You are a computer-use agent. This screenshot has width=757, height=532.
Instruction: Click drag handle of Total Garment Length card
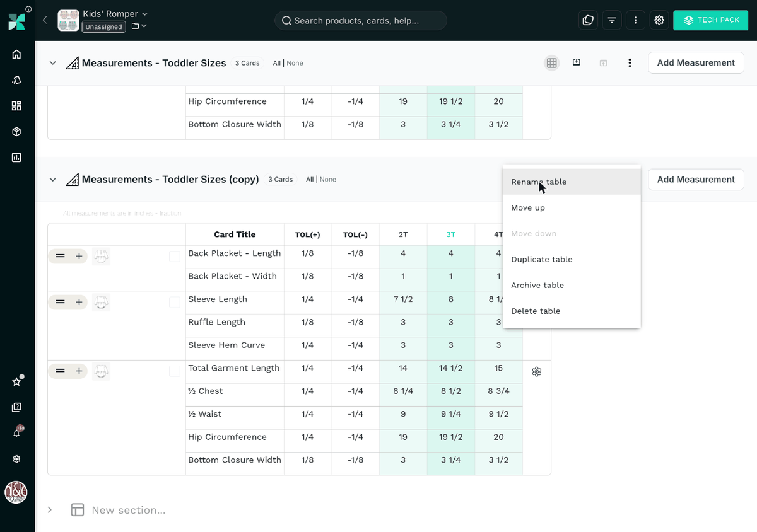60,371
